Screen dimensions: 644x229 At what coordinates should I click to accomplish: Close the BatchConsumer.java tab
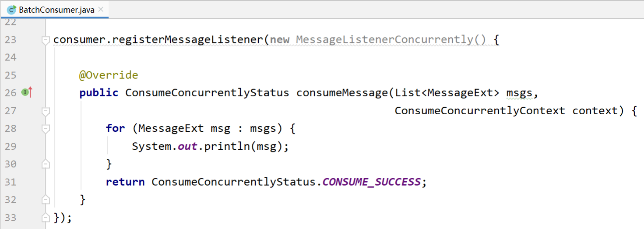pos(101,9)
